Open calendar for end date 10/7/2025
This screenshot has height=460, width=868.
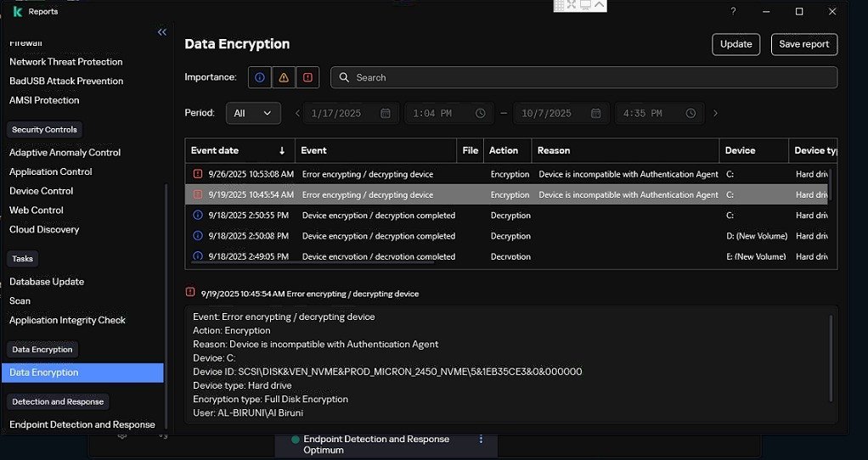click(595, 114)
